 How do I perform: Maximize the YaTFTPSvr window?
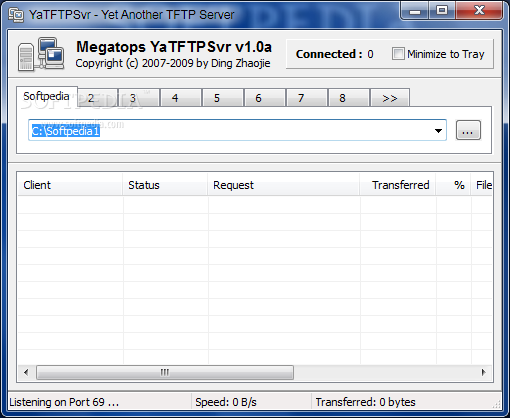[442, 11]
